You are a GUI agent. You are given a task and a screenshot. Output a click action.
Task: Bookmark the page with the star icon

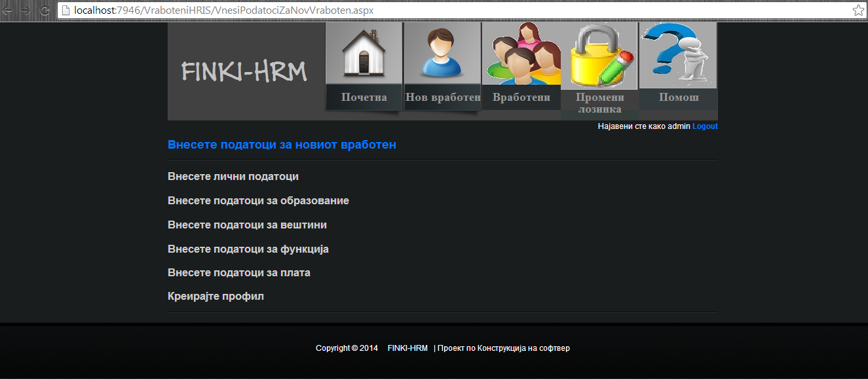click(x=858, y=10)
